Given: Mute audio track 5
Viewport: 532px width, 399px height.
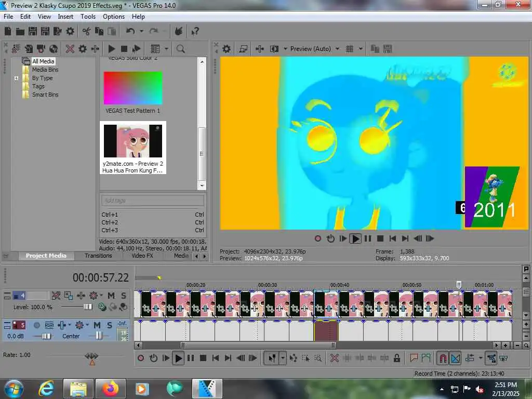Looking at the screenshot, I should click(x=97, y=325).
